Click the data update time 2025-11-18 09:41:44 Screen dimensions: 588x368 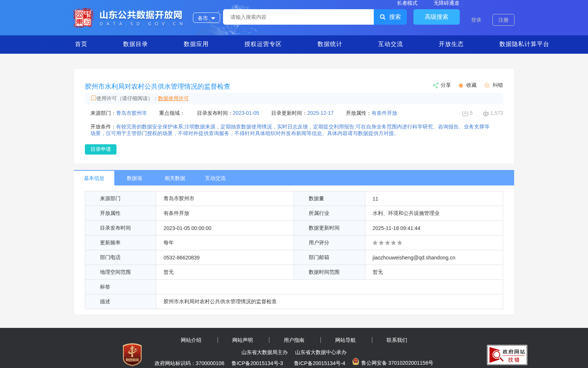397,228
